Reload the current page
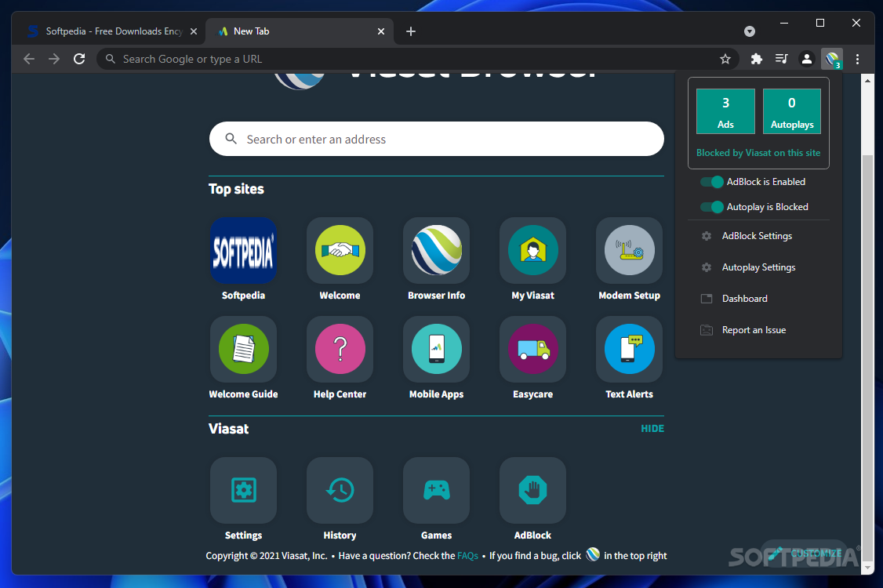Screen dimensions: 883x588 tap(79, 59)
